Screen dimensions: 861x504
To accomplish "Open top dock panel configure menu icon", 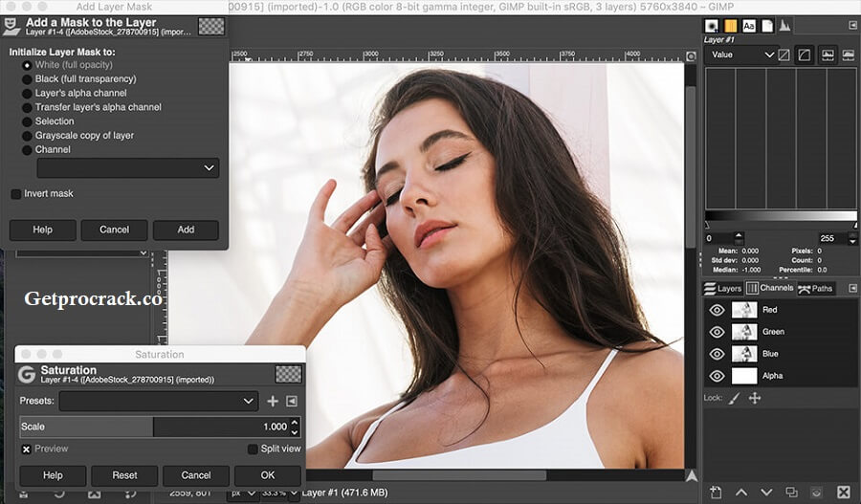I will [x=852, y=25].
